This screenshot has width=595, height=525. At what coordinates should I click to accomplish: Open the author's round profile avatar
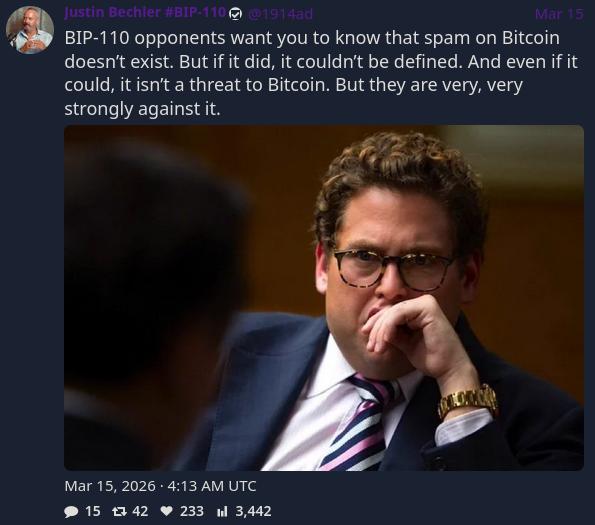click(x=30, y=30)
